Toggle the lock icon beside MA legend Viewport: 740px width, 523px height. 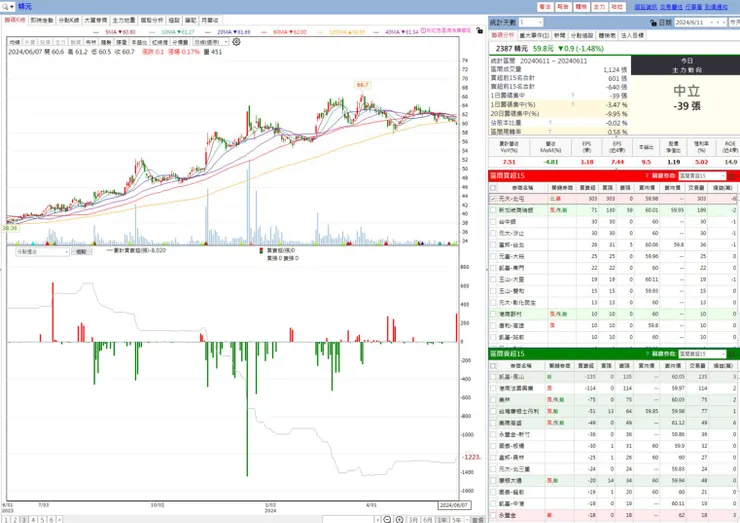pyautogui.click(x=479, y=31)
